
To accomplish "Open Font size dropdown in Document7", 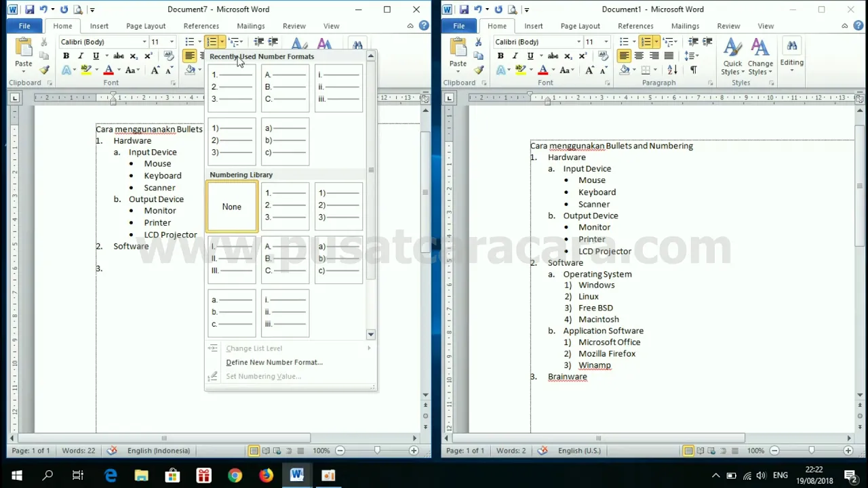I will tap(172, 42).
